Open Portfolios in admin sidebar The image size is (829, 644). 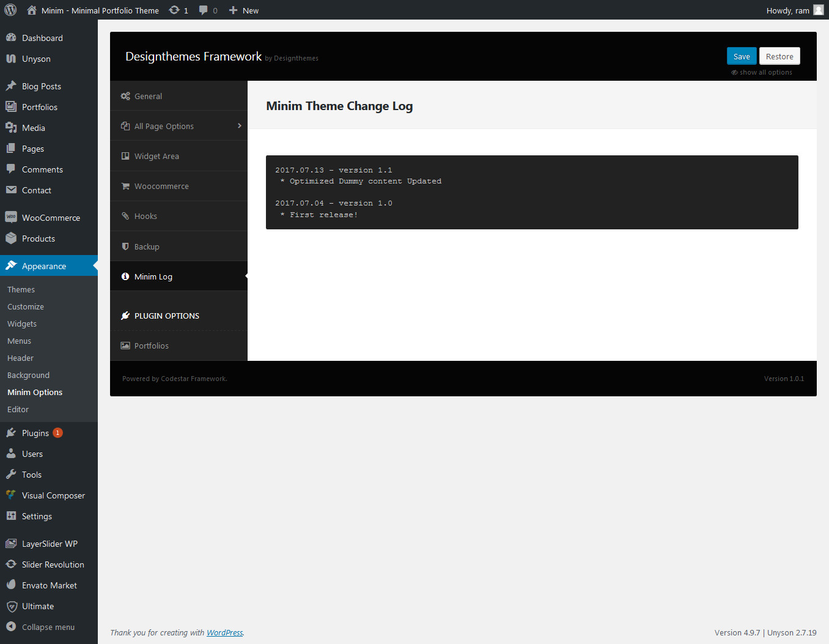(49, 106)
